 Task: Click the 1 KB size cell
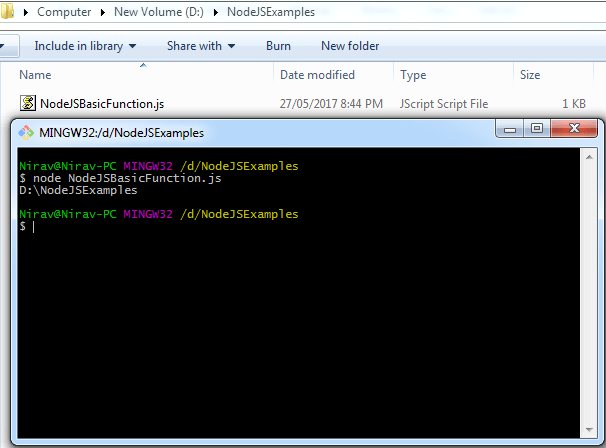click(574, 104)
